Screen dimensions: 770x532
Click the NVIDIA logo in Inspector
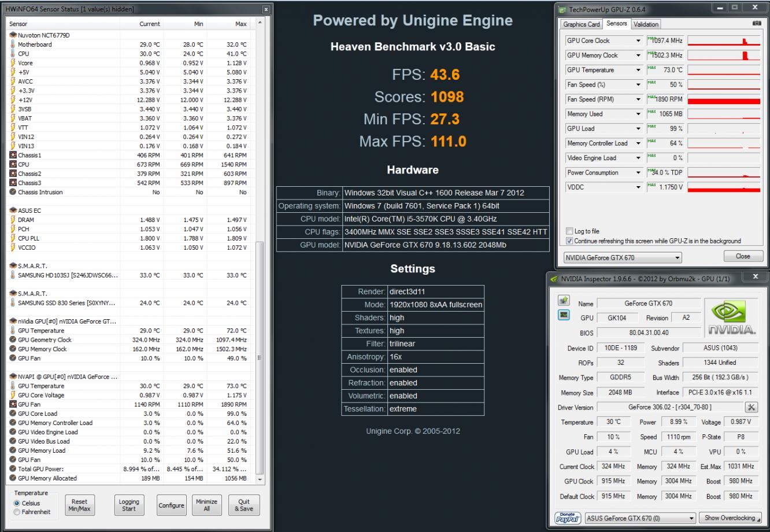click(732, 316)
